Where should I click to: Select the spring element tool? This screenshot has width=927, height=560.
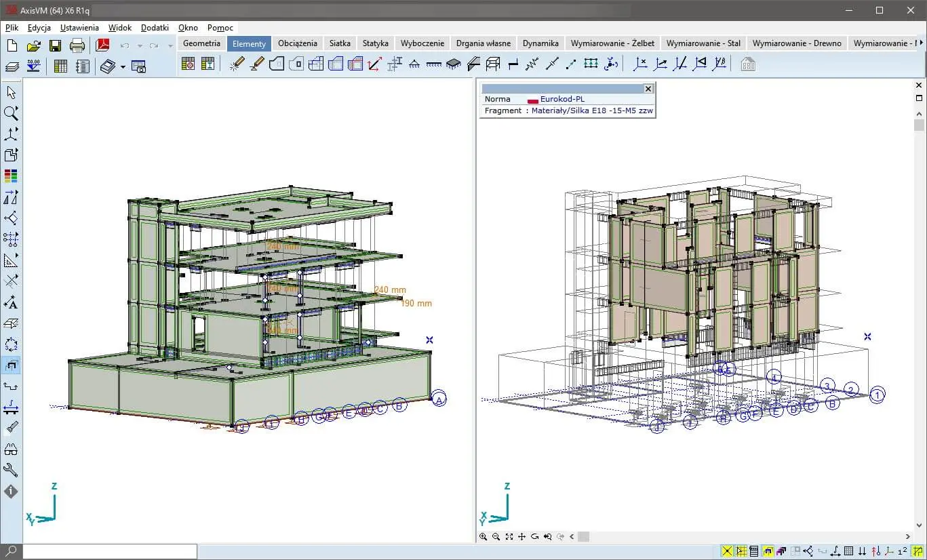coord(532,64)
